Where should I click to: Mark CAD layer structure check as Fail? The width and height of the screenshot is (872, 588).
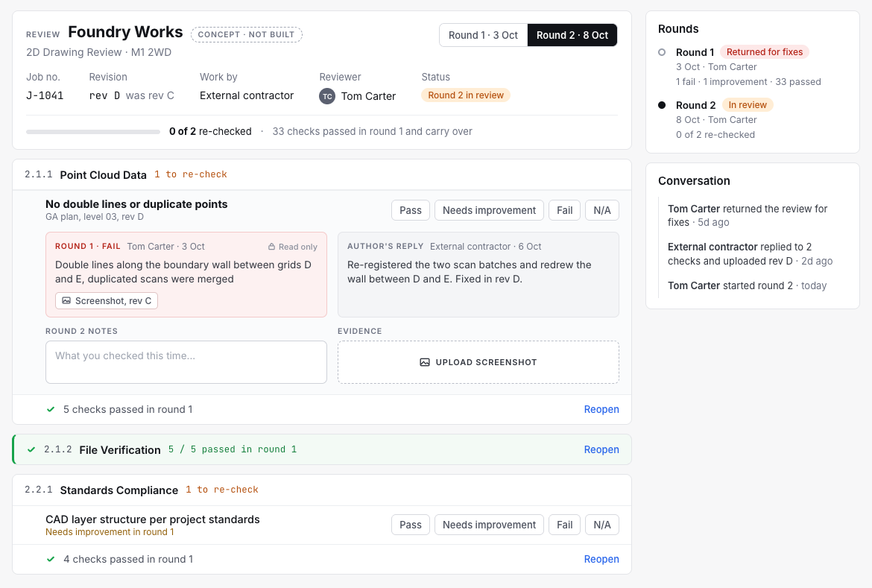tap(564, 525)
